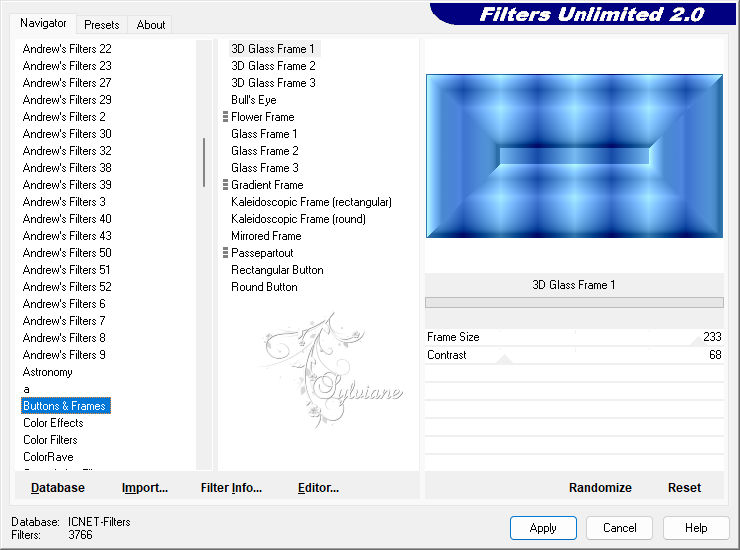Click the Contrast slider
740x550 pixels.
(574, 355)
